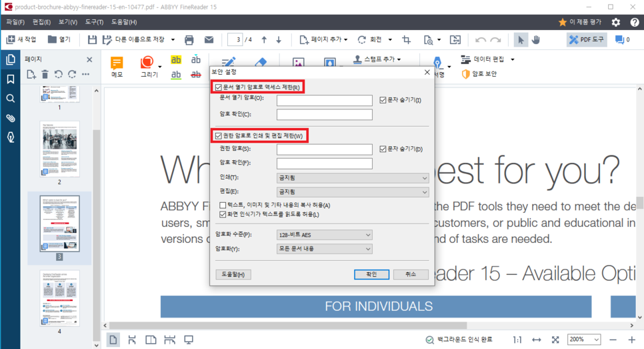Toggle screen reader text access checkbox
Screen dimensions: 644x349
click(x=223, y=214)
